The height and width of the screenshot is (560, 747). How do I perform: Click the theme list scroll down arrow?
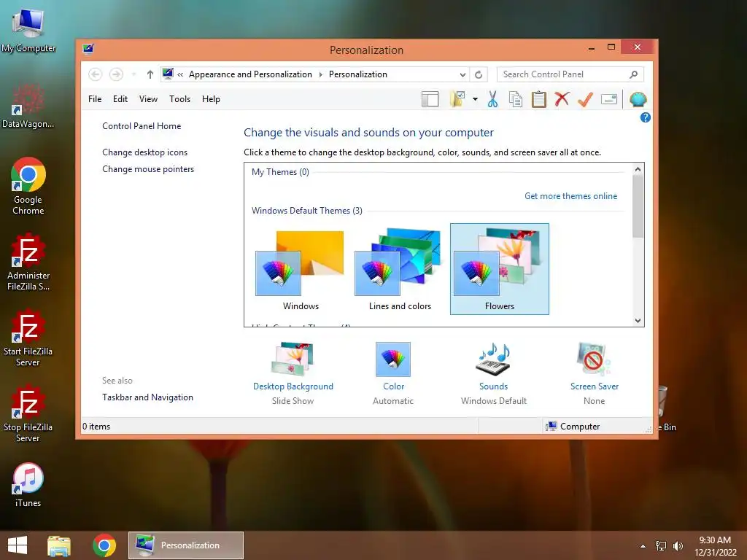click(638, 321)
